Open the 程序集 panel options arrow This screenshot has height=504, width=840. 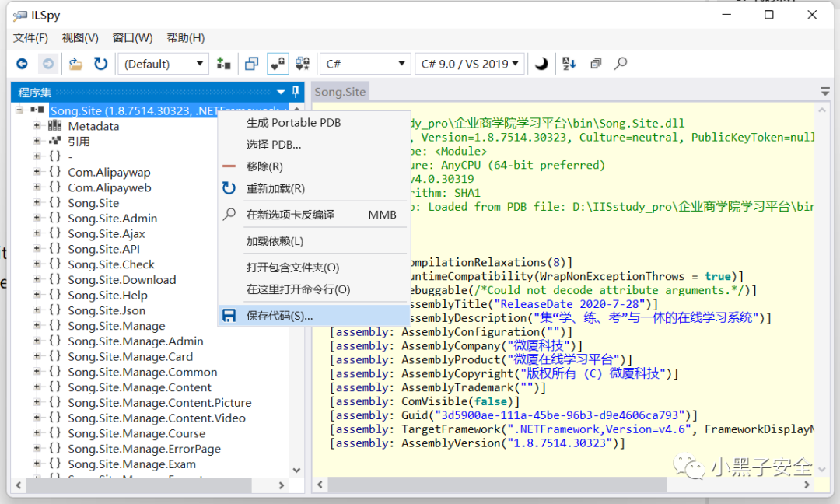281,93
